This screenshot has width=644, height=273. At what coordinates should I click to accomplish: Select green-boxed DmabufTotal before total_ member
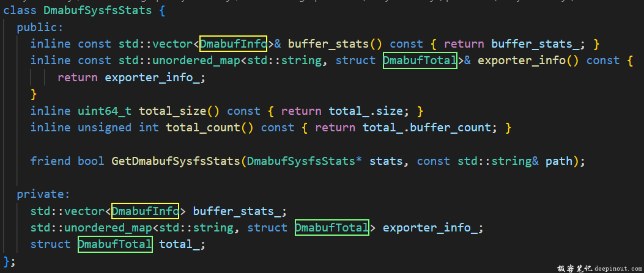(x=114, y=244)
